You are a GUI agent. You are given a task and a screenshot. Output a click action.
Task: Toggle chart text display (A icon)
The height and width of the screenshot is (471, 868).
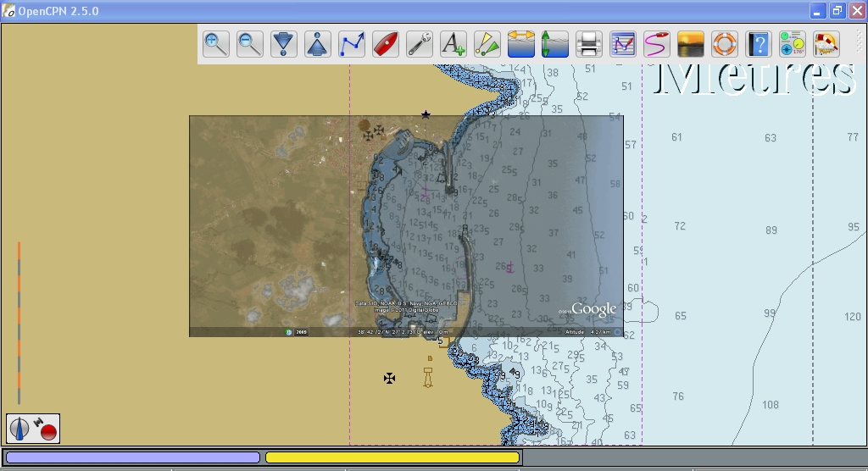point(453,44)
